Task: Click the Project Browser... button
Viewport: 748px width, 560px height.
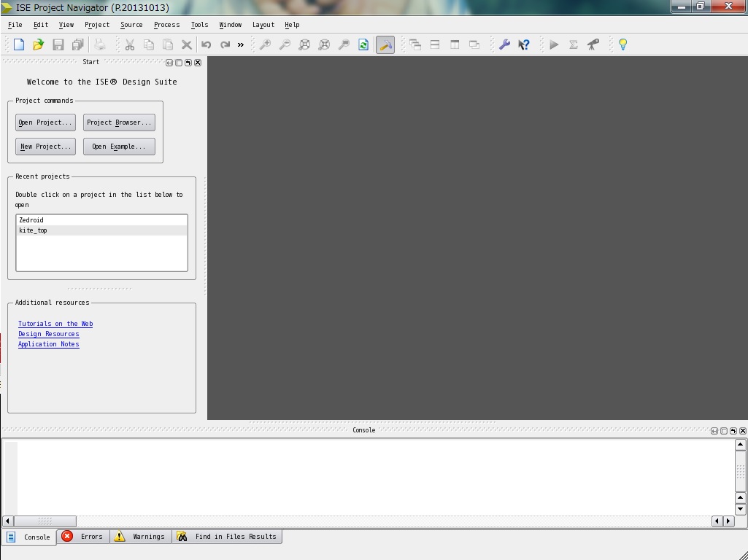Action: (x=119, y=122)
